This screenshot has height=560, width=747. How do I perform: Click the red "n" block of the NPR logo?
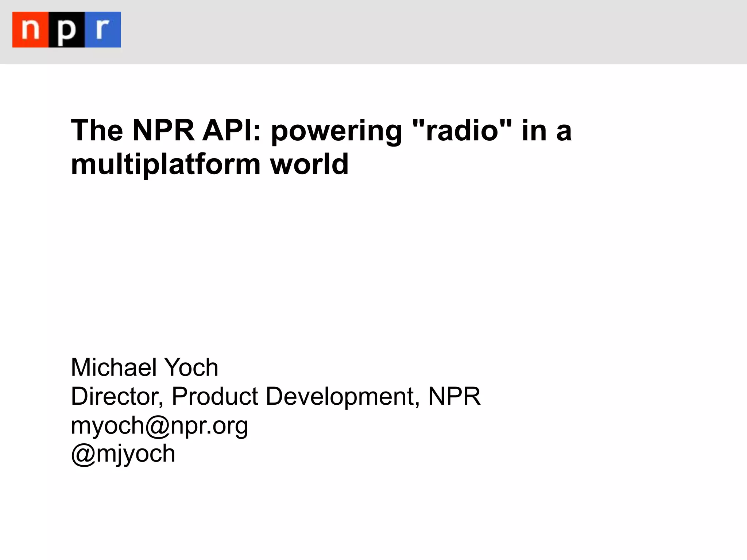pos(30,30)
